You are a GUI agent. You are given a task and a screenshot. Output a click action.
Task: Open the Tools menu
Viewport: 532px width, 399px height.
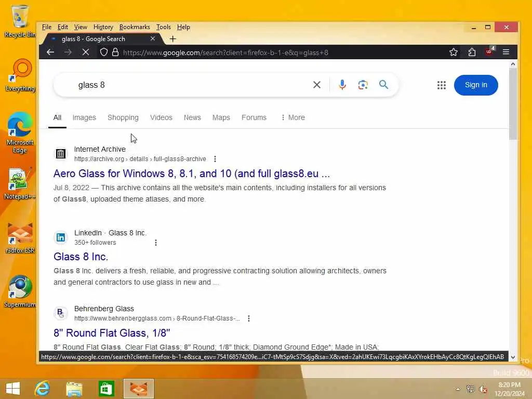click(x=163, y=27)
